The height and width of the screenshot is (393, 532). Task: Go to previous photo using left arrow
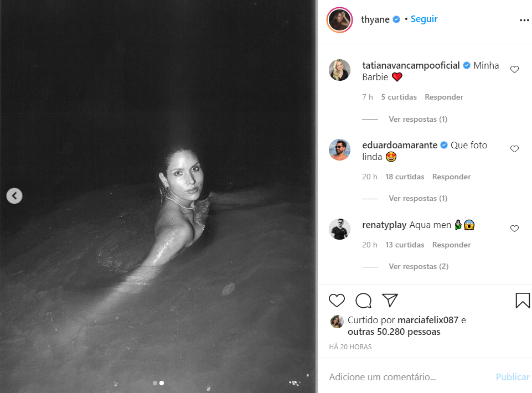(x=14, y=196)
